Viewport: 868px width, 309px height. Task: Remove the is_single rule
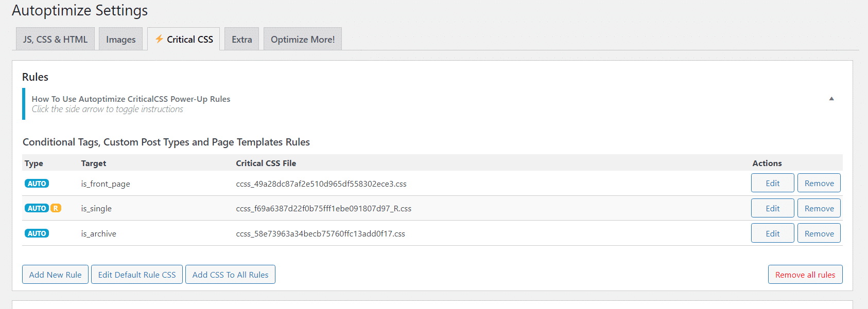click(819, 208)
